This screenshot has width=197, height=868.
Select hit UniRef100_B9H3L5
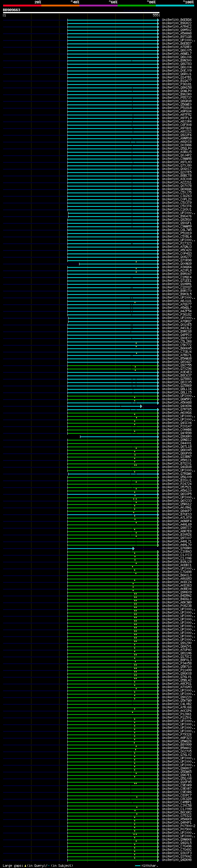pos(177,294)
